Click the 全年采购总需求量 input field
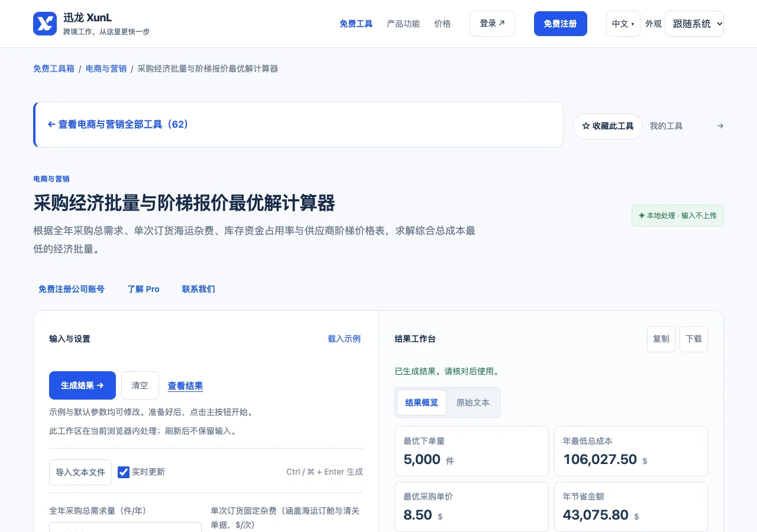 point(125,527)
